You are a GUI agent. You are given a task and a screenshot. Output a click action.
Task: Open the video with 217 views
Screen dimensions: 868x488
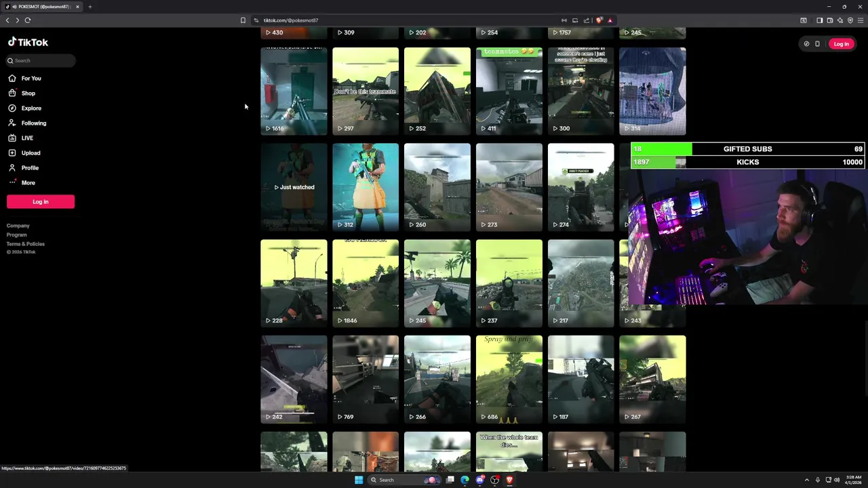581,283
